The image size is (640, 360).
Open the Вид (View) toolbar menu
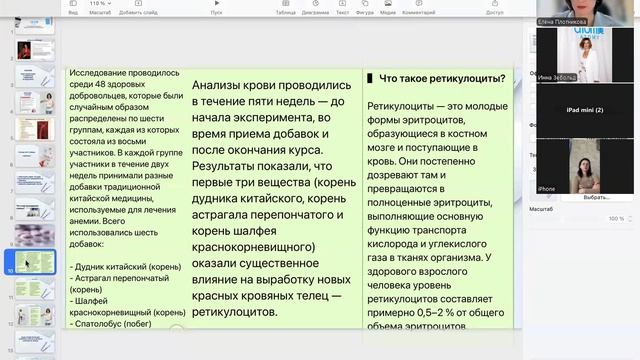point(73,7)
